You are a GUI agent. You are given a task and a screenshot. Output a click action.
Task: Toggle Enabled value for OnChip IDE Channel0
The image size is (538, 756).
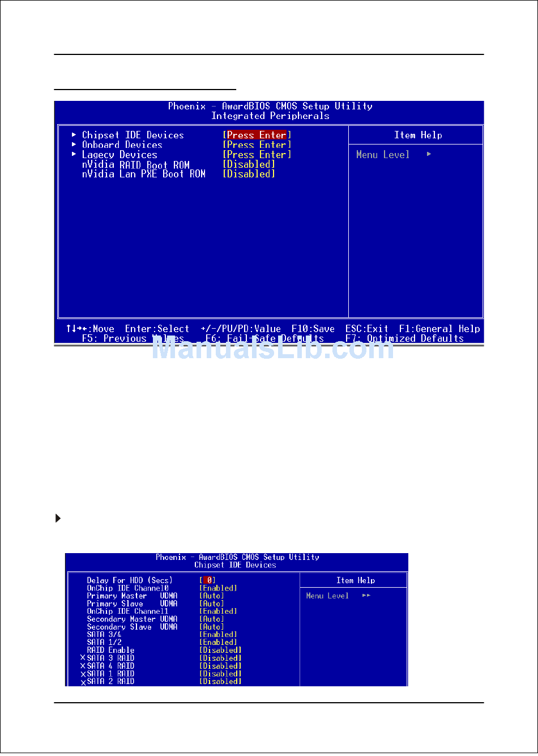219,588
